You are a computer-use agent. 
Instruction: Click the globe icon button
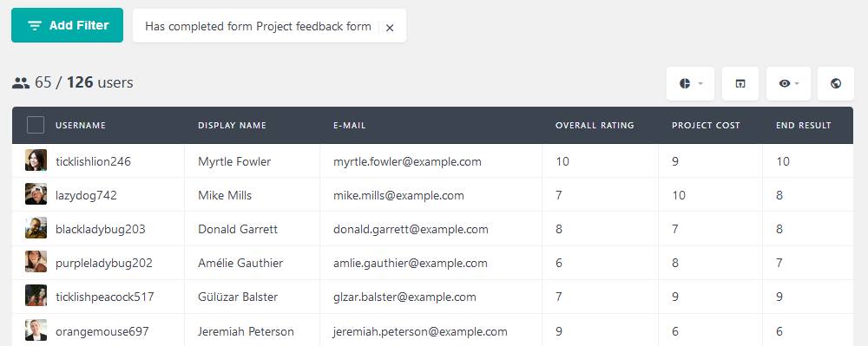coord(836,83)
